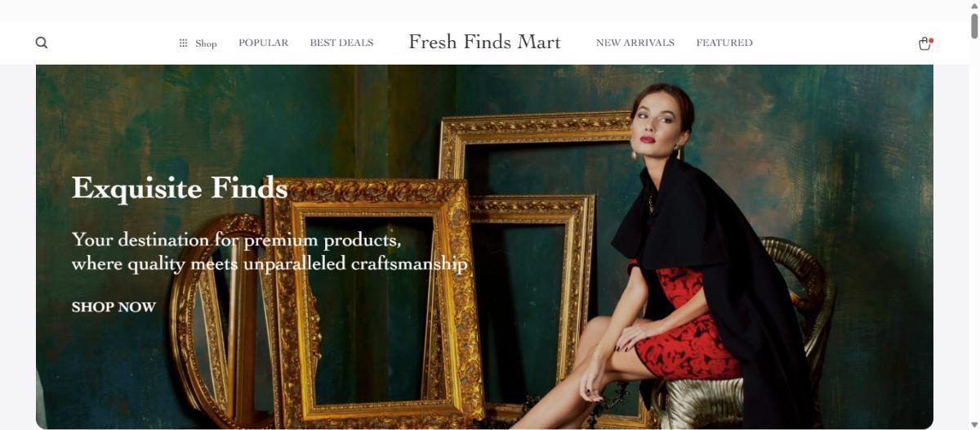Image resolution: width=980 pixels, height=430 pixels.
Task: Click the Exquisite Finds headline
Action: (x=180, y=188)
